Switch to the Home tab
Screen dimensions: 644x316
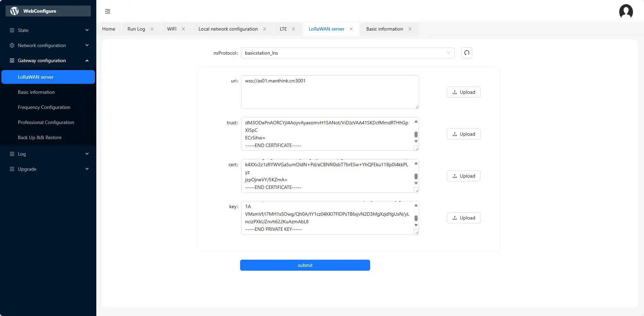click(x=109, y=29)
